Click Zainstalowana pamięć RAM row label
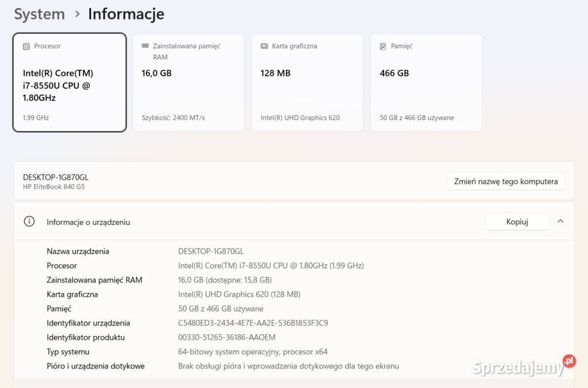588x388 pixels. tap(94, 280)
